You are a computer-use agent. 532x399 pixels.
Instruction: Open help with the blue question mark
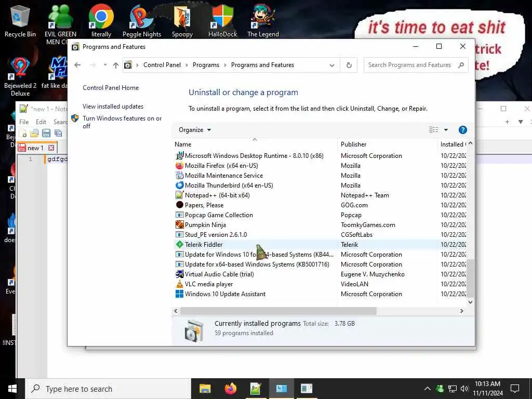[462, 130]
